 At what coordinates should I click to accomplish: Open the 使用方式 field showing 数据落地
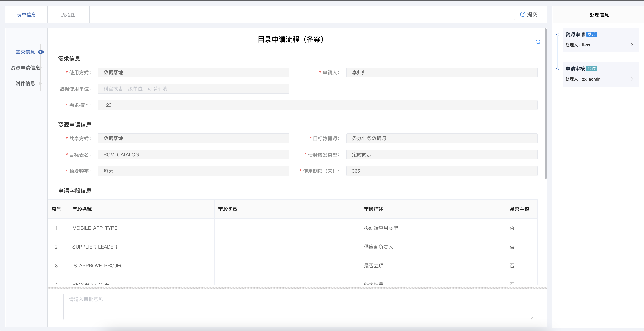click(193, 72)
